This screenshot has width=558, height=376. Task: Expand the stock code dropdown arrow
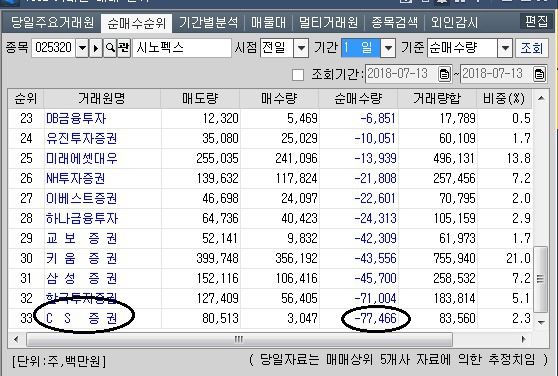point(82,48)
